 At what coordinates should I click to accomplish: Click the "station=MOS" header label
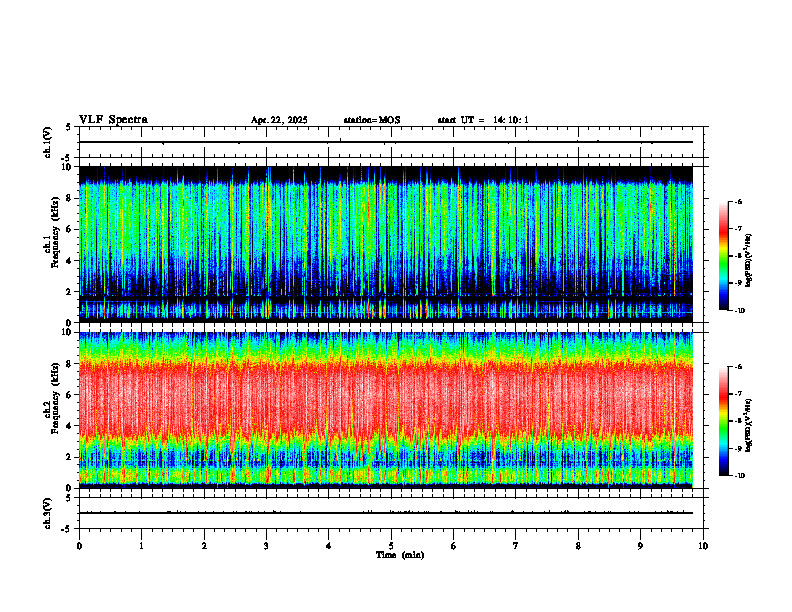coord(372,120)
